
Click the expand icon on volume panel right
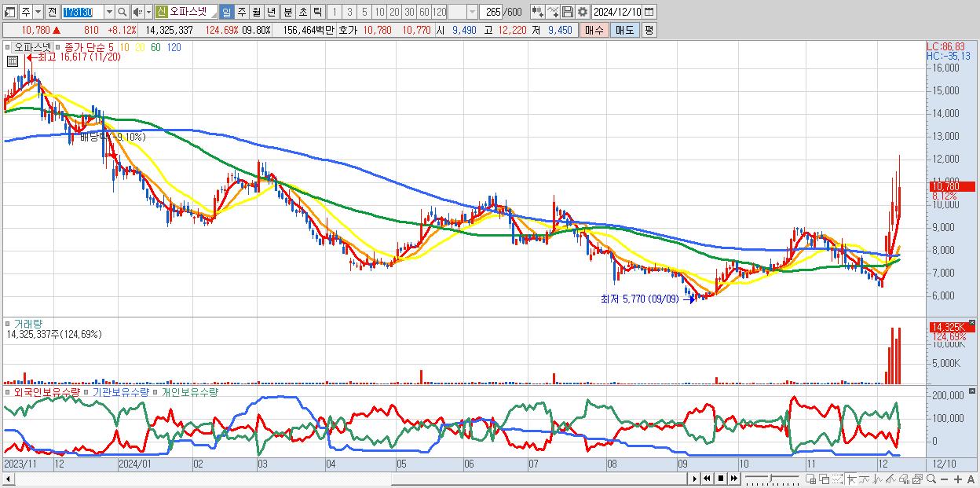tap(973, 322)
